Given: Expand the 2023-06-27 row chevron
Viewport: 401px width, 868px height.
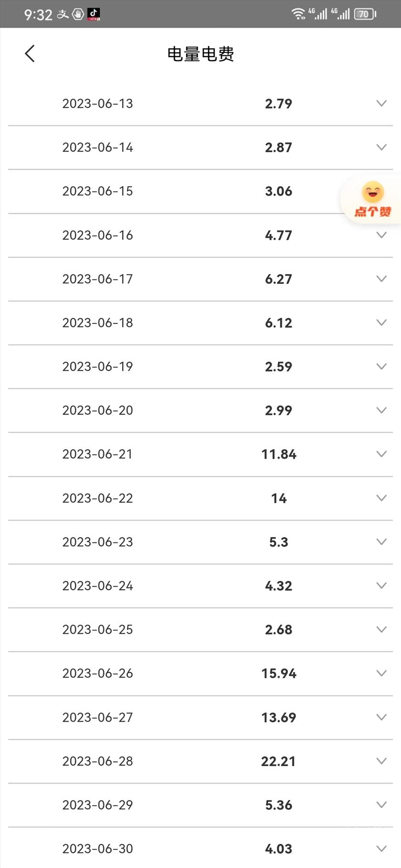Looking at the screenshot, I should (x=381, y=717).
